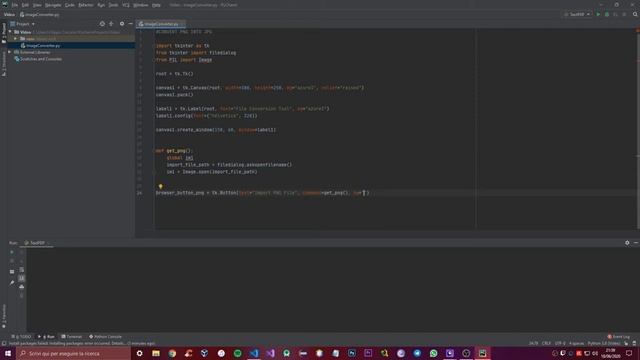
Task: Open the VCS menu
Action: 126,5
